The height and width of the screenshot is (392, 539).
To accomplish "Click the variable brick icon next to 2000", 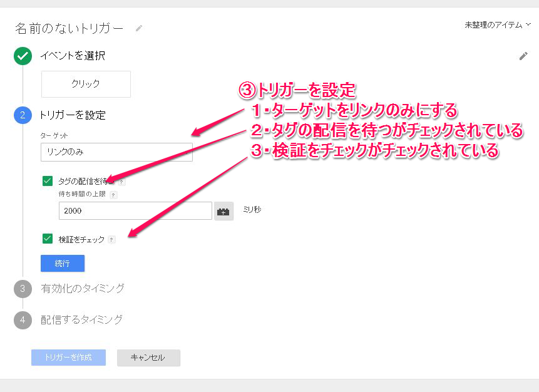I will point(223,211).
